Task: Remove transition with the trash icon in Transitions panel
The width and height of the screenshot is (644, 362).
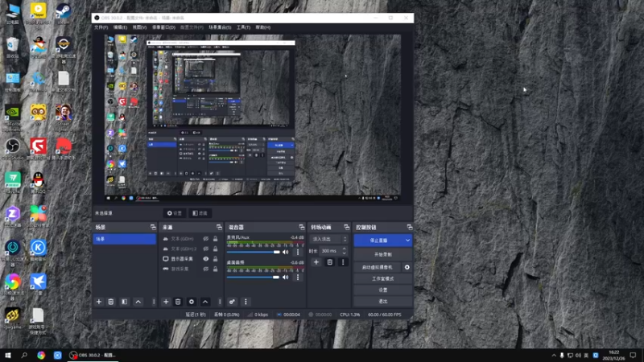Action: click(330, 262)
